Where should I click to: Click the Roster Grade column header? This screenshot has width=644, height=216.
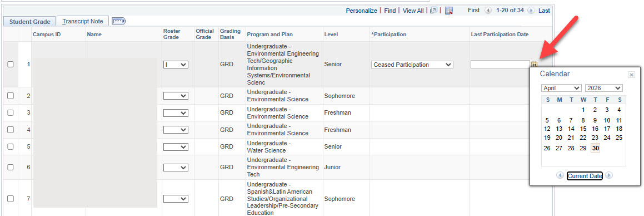[x=172, y=34]
